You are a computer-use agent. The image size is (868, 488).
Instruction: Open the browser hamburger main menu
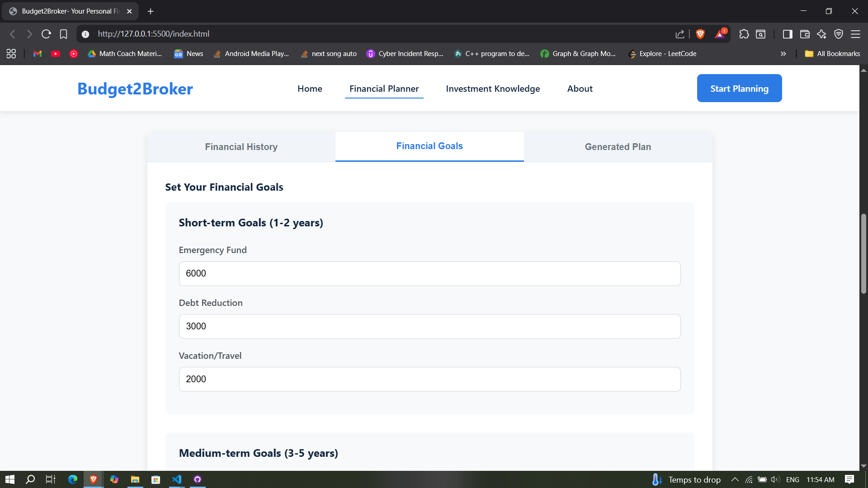click(855, 34)
